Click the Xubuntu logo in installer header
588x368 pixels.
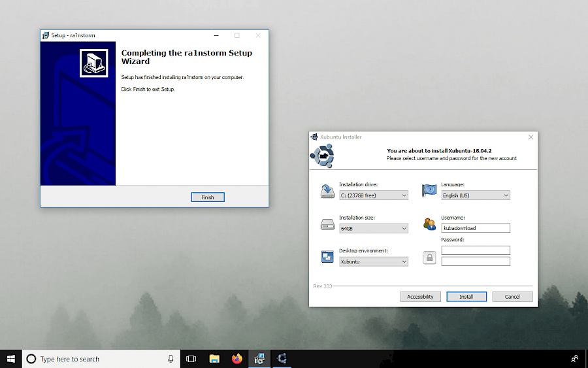coord(322,156)
